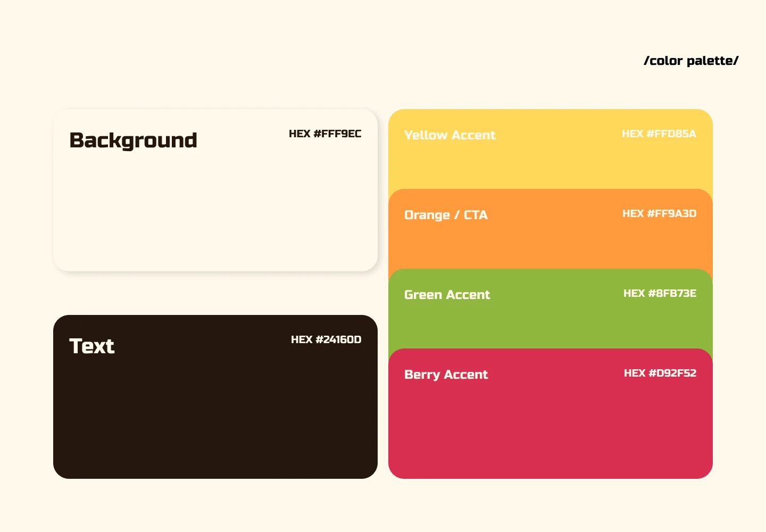This screenshot has width=766, height=532.
Task: Click the 'Background' title text
Action: pos(134,140)
